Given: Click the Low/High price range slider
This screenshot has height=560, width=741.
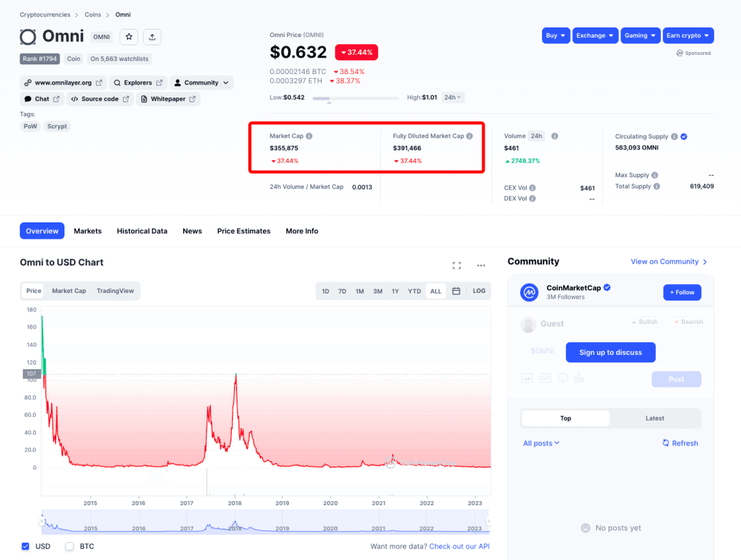Looking at the screenshot, I should point(355,98).
